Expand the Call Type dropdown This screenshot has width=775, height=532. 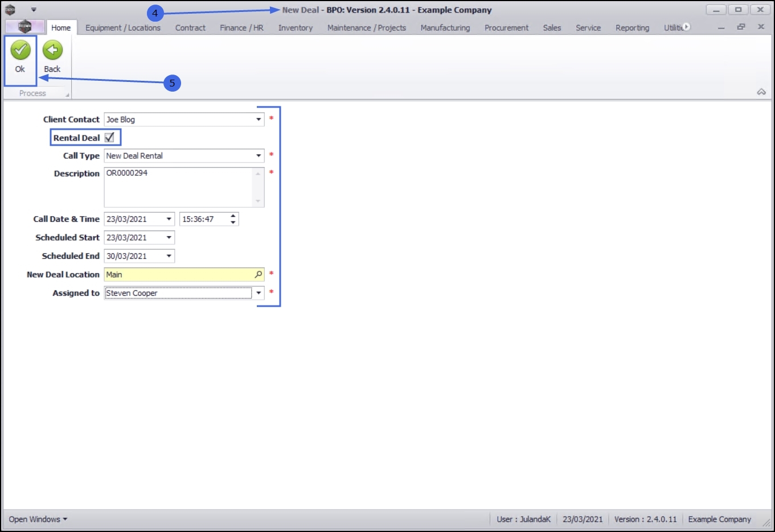tap(259, 156)
